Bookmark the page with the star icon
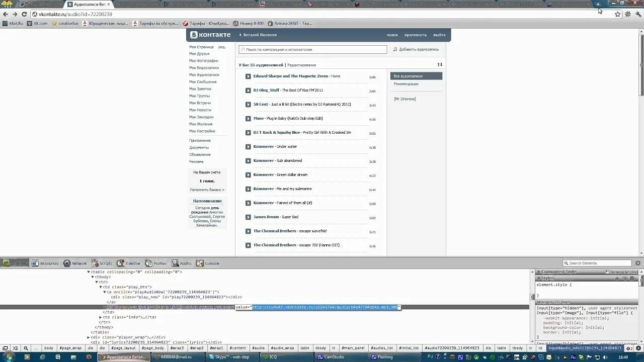The width and height of the screenshot is (644, 362). [x=618, y=14]
